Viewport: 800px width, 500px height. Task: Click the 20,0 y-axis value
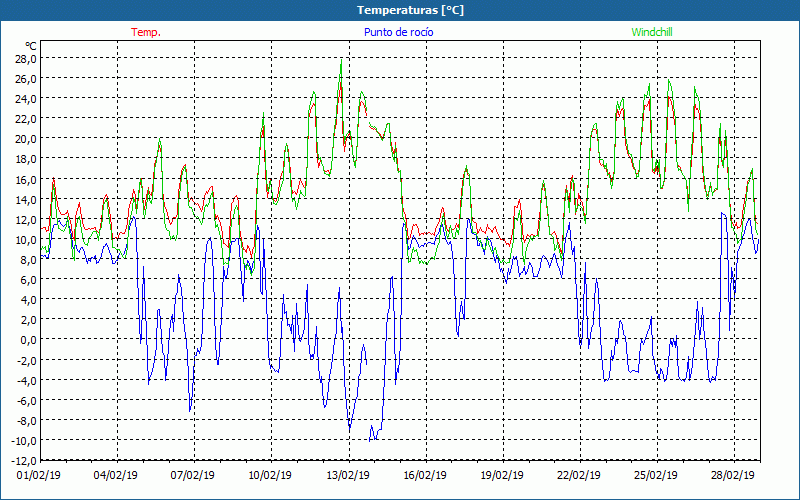coord(26,139)
